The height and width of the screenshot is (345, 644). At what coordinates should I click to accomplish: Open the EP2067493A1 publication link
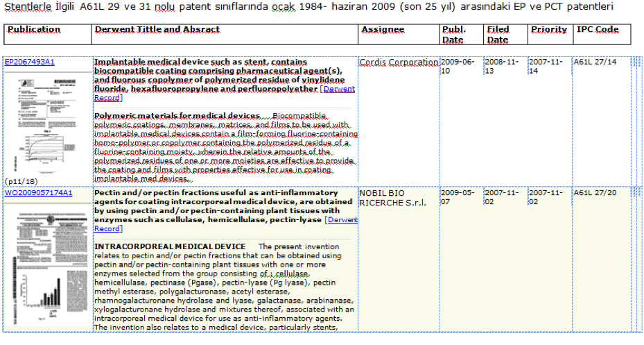(29, 62)
